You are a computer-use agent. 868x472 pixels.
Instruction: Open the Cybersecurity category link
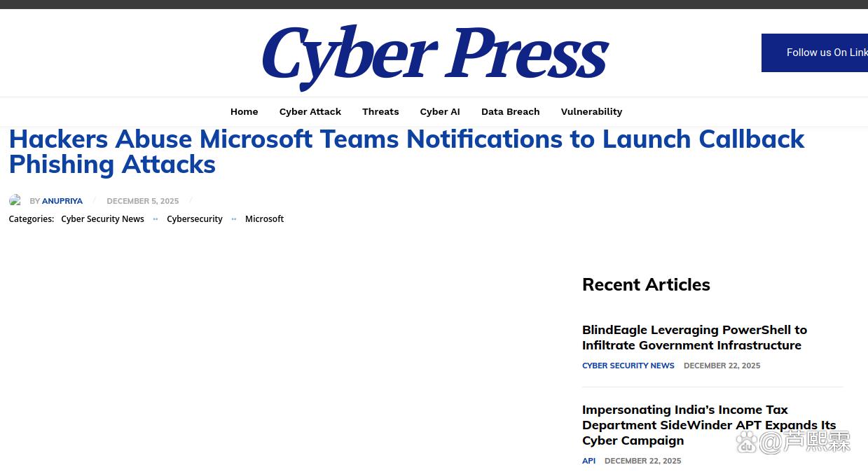point(195,219)
